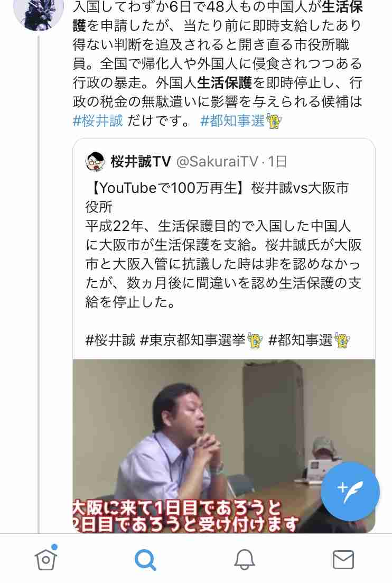Open the quoted tweet text beginning 【YouTubeで100万再生】
The width and height of the screenshot is (392, 583).
coord(223,245)
